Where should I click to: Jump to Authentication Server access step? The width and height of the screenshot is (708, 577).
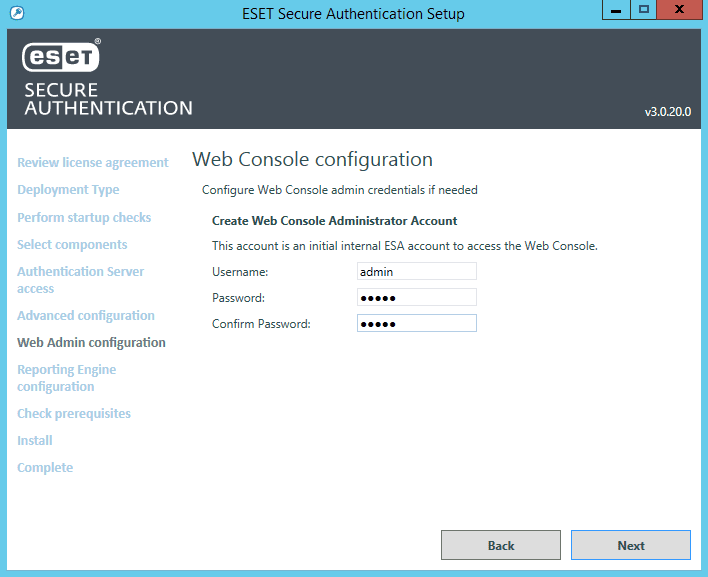pyautogui.click(x=80, y=280)
